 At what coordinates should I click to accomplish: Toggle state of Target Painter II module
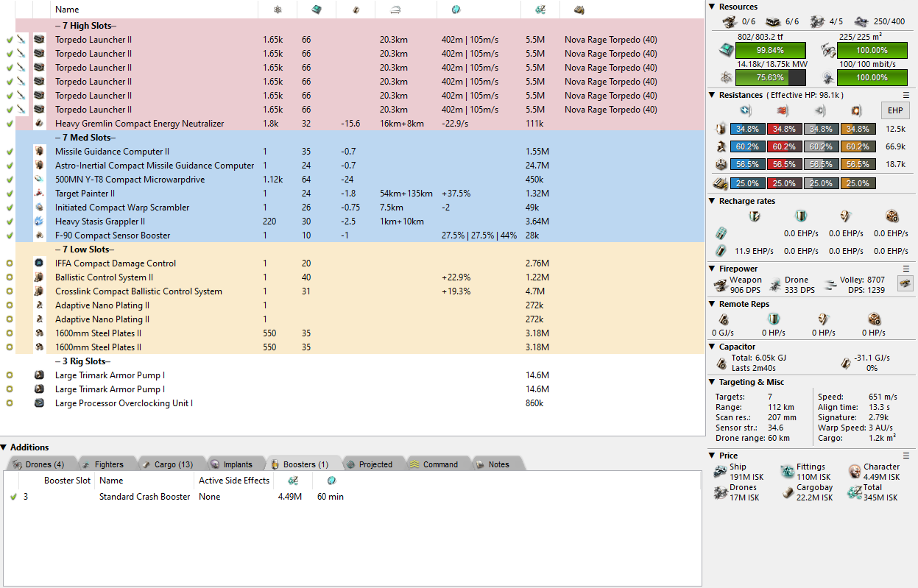(10, 194)
